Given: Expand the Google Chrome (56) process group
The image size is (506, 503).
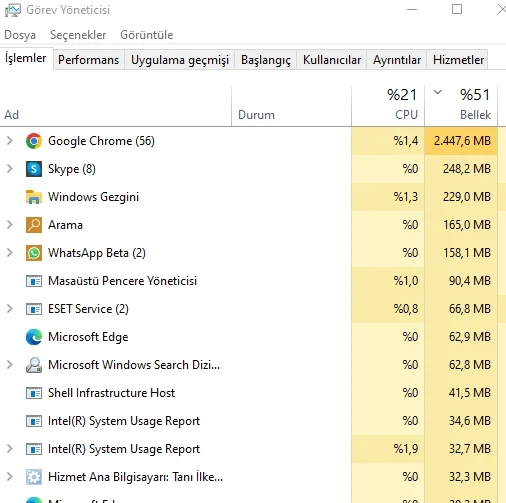Looking at the screenshot, I should 10,141.
